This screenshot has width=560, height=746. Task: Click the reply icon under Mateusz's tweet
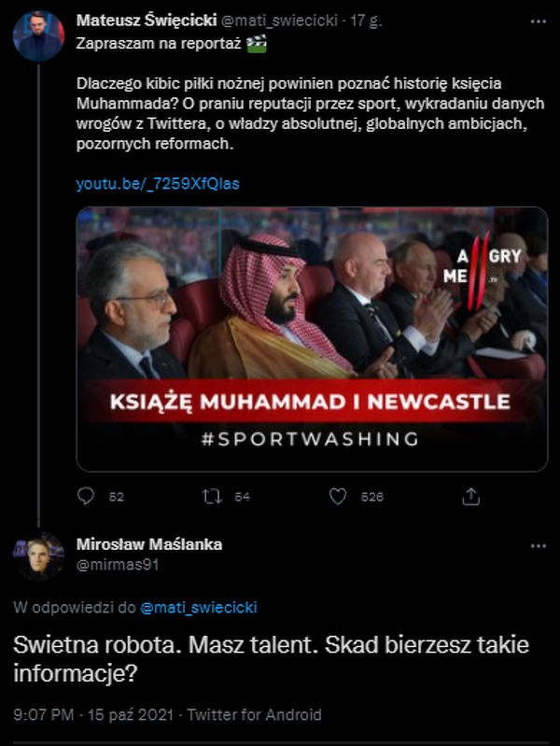[86, 496]
